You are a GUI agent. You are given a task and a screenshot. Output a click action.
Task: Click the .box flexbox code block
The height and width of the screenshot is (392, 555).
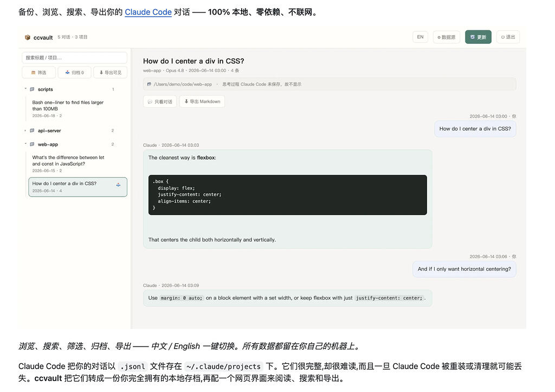(x=287, y=195)
